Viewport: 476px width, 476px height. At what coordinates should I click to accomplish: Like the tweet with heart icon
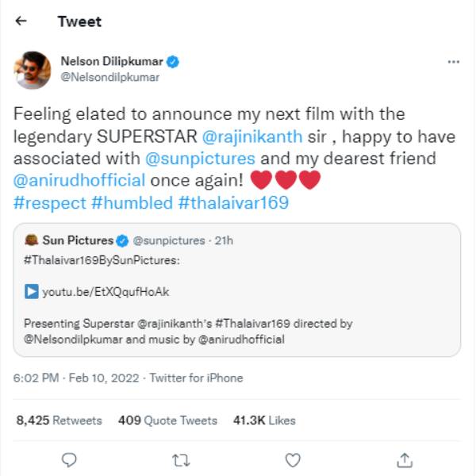point(293,459)
